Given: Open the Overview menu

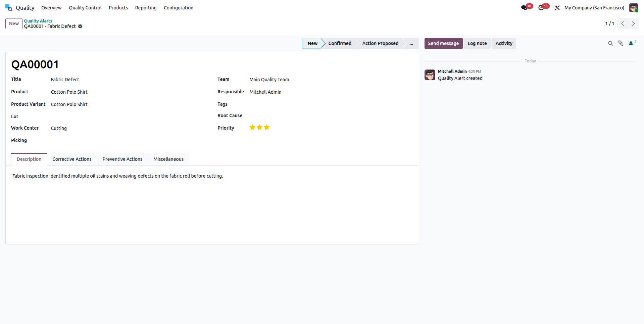Looking at the screenshot, I should [x=51, y=8].
